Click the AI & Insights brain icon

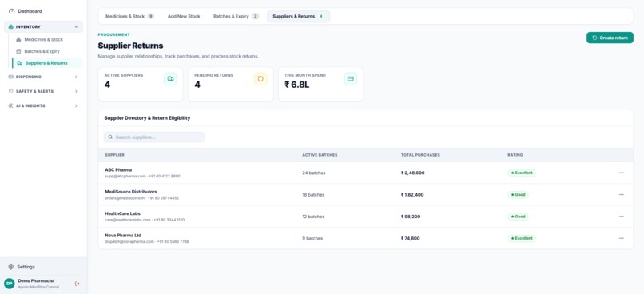[x=10, y=105]
